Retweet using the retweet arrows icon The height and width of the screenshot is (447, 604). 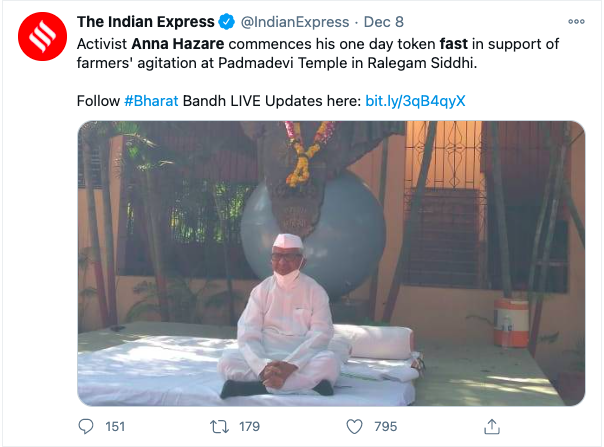(x=219, y=426)
